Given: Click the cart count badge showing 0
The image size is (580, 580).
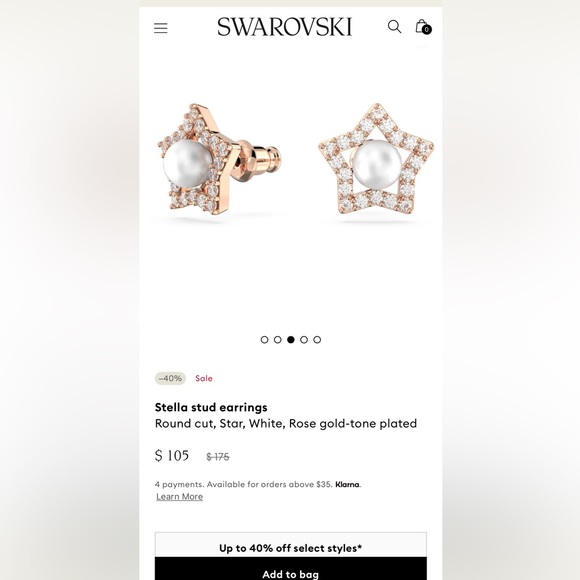Looking at the screenshot, I should [x=426, y=30].
